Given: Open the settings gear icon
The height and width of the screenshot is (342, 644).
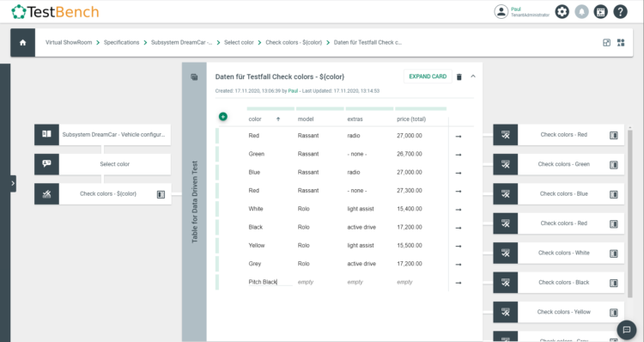Looking at the screenshot, I should click(x=562, y=11).
